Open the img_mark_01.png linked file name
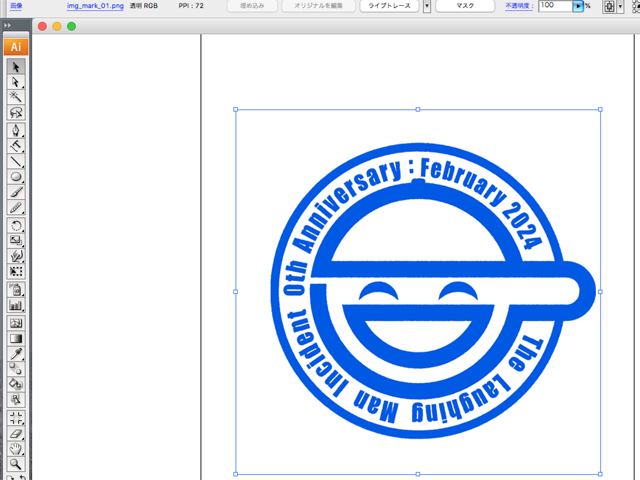Image resolution: width=640 pixels, height=480 pixels. tap(95, 6)
